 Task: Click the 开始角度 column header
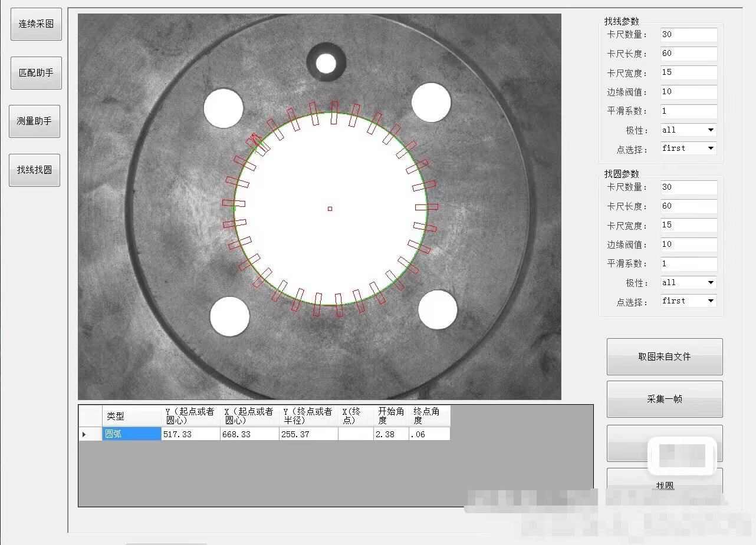pos(391,416)
